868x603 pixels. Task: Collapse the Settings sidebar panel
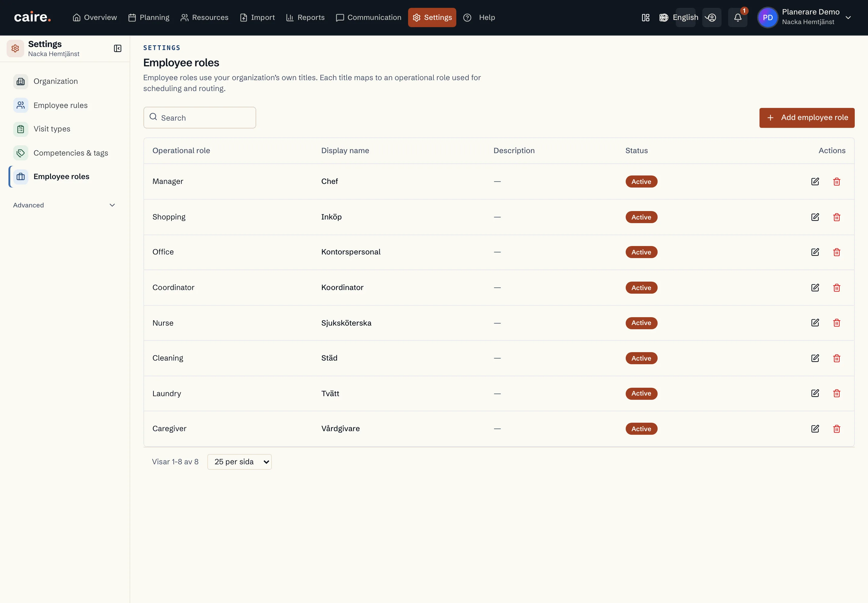click(x=118, y=48)
